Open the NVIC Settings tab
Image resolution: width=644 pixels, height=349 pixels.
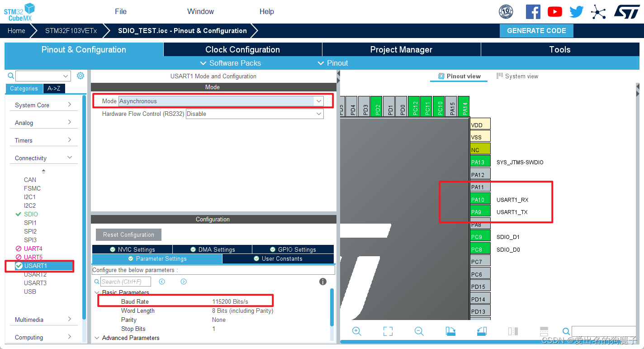point(132,249)
